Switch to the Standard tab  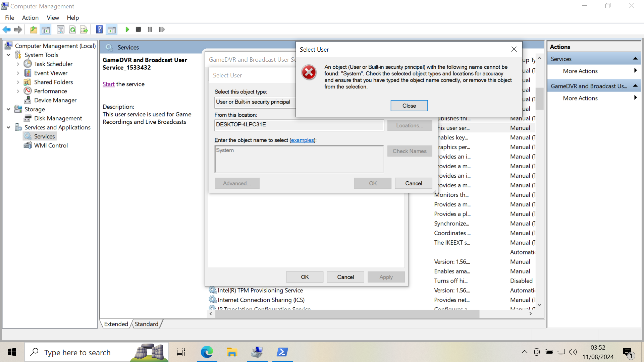(x=146, y=324)
